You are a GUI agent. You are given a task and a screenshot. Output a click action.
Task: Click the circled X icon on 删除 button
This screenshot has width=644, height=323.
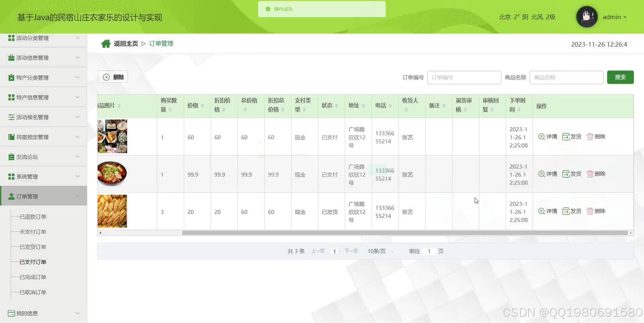(x=106, y=77)
